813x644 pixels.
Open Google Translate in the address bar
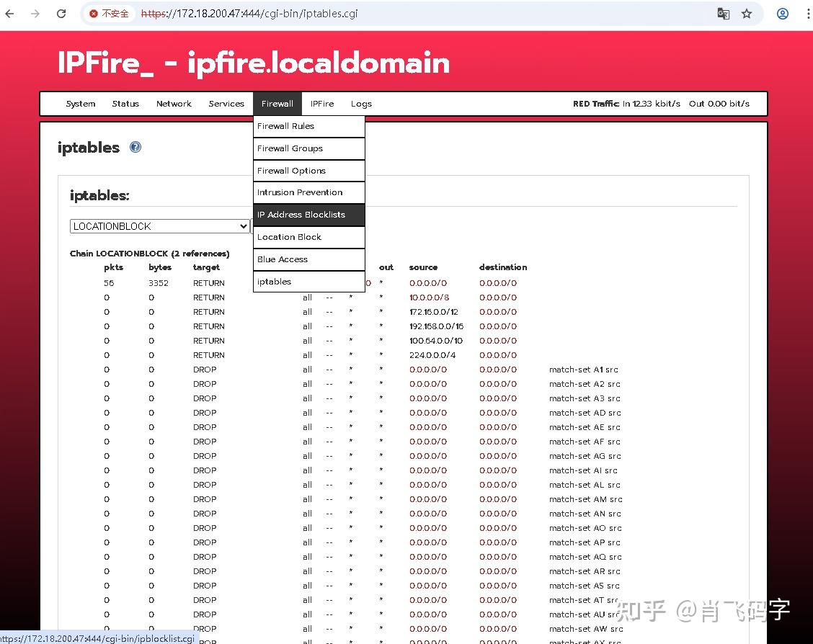(x=723, y=13)
